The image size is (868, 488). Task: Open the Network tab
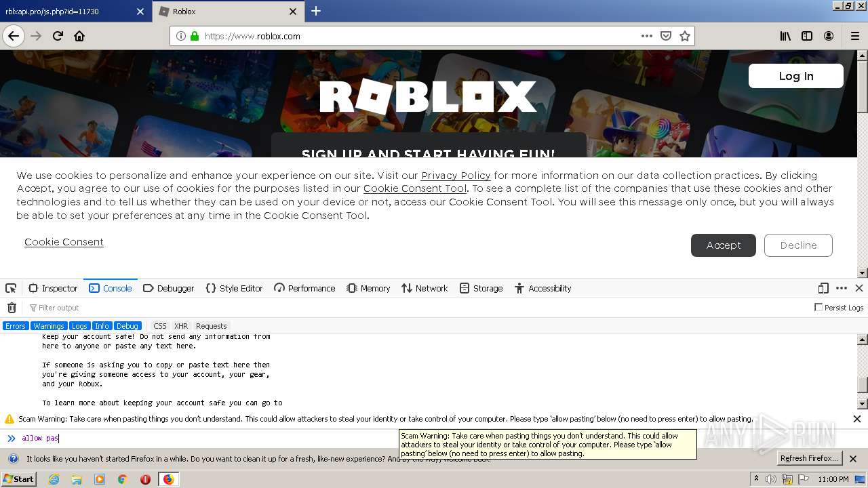(425, 288)
